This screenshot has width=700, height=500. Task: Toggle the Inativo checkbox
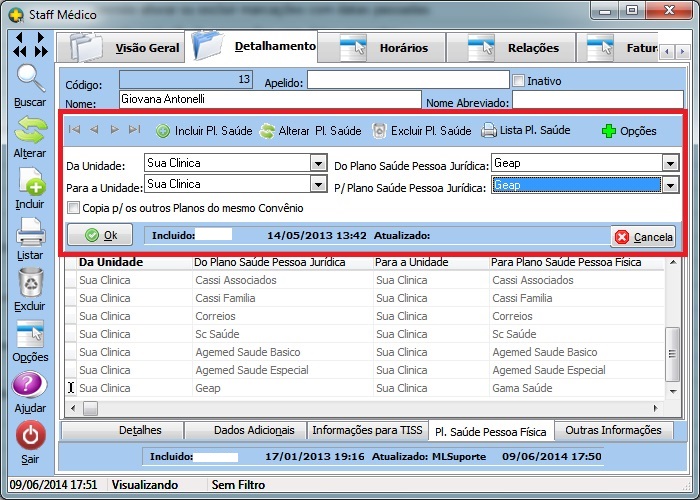(x=518, y=81)
